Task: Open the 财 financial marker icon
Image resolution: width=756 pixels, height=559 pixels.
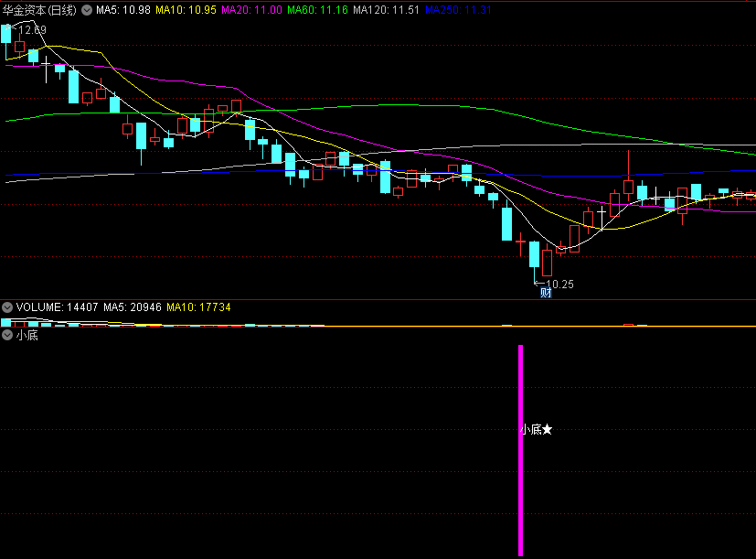Action: coord(546,293)
